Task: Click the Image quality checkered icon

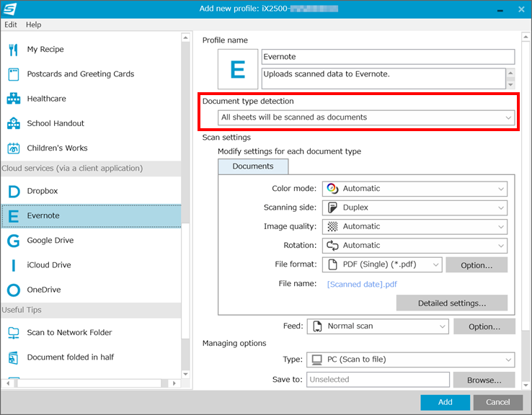Action: point(332,226)
